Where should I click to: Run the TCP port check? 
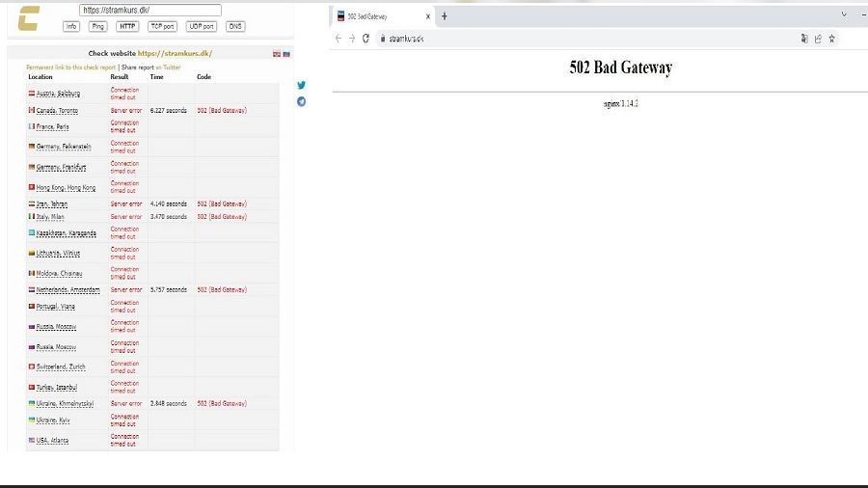pos(162,26)
